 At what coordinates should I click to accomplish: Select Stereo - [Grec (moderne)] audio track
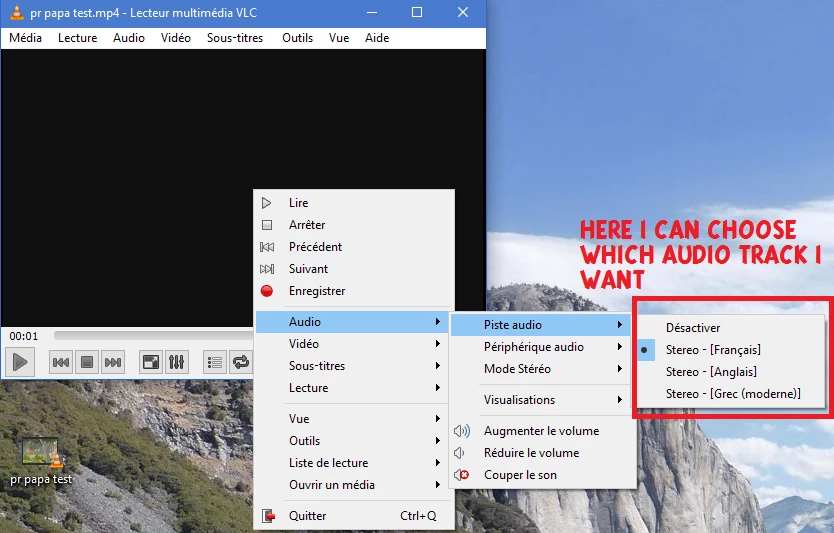(x=731, y=394)
